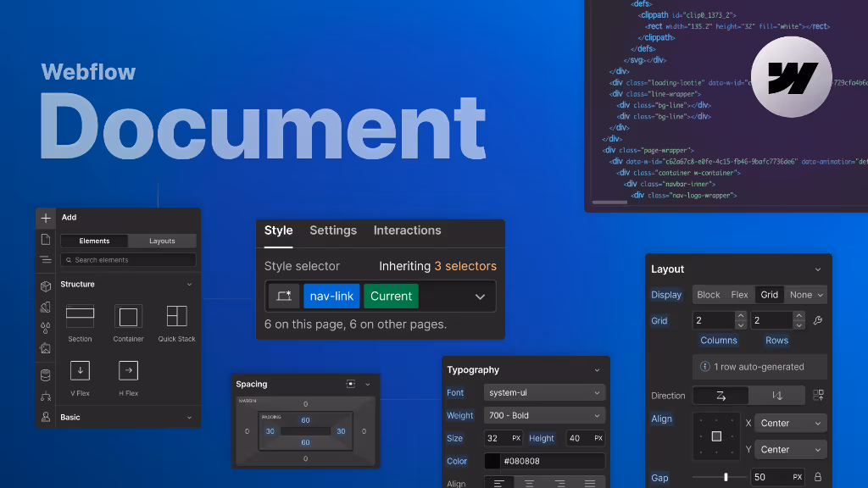This screenshot has height=488, width=868.
Task: Open the Font system-ui dropdown
Action: point(544,392)
